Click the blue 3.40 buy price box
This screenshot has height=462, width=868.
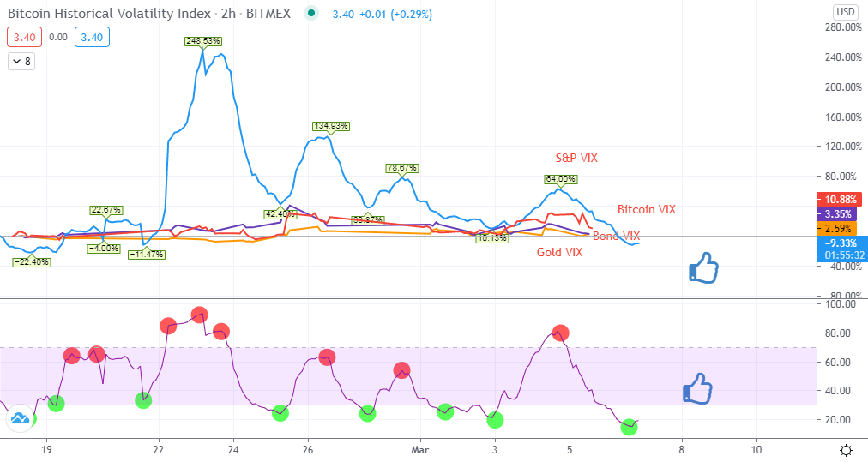(92, 37)
